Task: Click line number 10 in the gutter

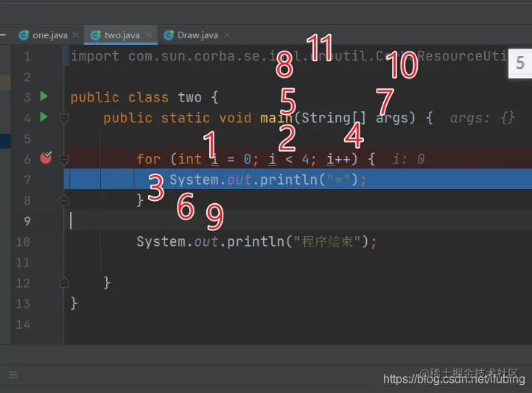Action: tap(23, 242)
